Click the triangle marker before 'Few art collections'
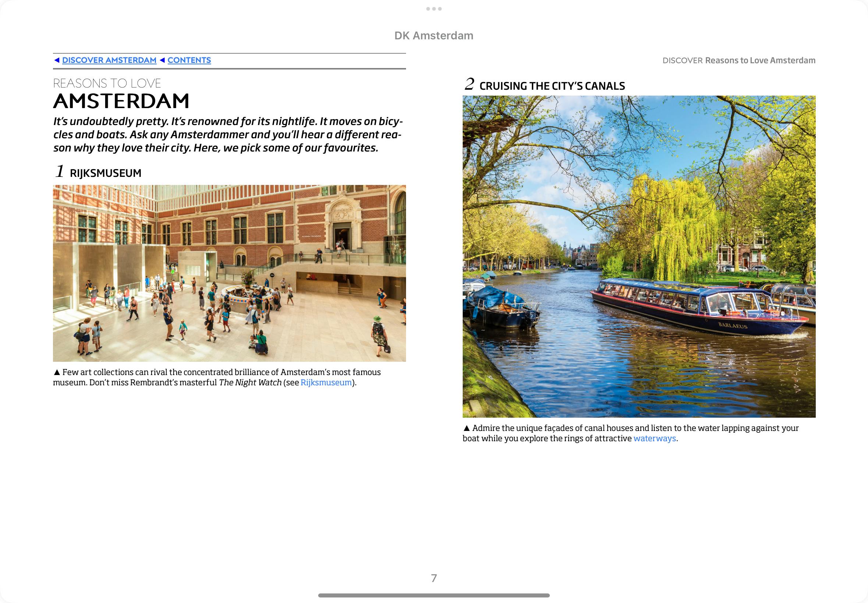Screen dimensions: 868x603 pos(57,372)
